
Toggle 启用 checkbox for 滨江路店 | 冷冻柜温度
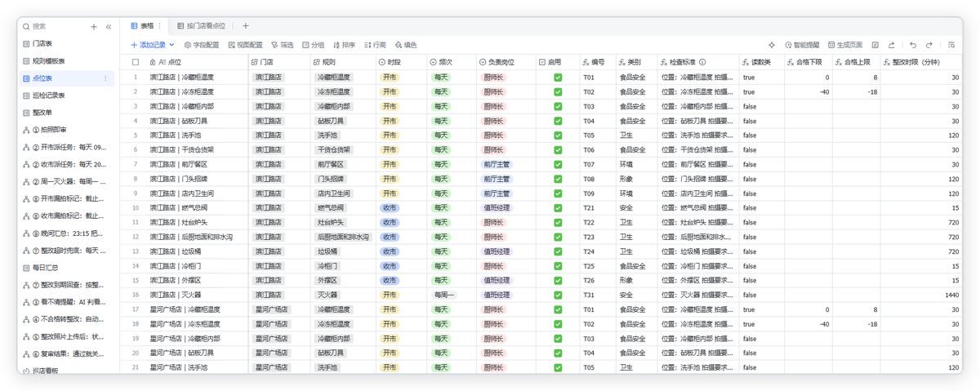coord(558,92)
